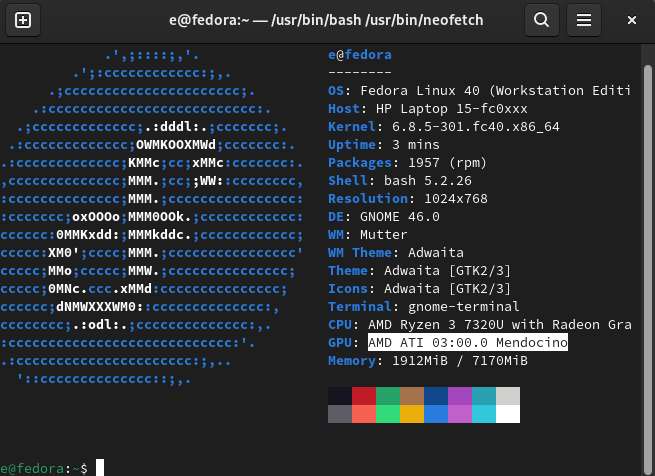
Task: Click the Icons line Adwaita [GTK2/3]
Action: (x=419, y=288)
